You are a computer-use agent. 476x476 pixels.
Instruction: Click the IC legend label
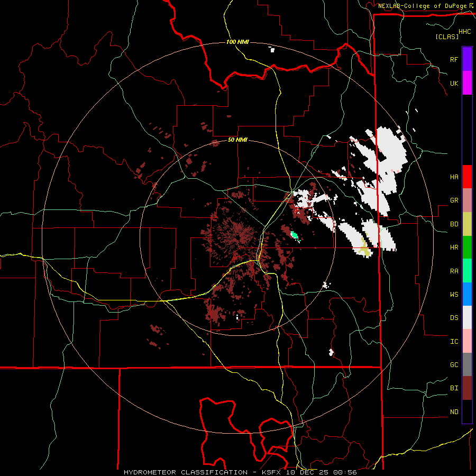(x=454, y=342)
